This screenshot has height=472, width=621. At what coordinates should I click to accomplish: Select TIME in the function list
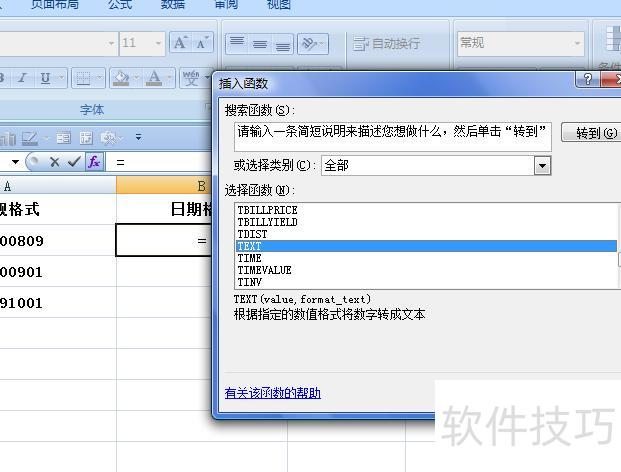427,258
